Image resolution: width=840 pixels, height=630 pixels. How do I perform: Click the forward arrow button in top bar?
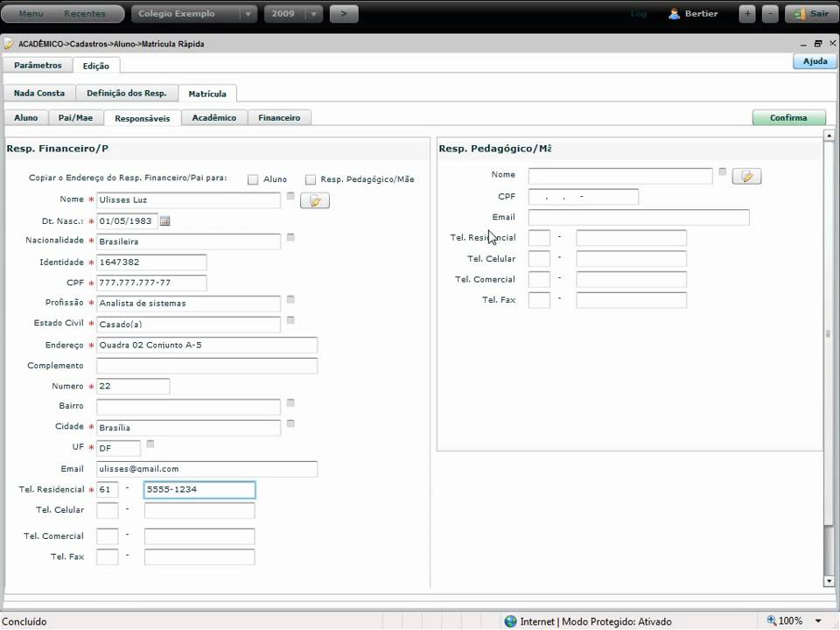(x=344, y=14)
